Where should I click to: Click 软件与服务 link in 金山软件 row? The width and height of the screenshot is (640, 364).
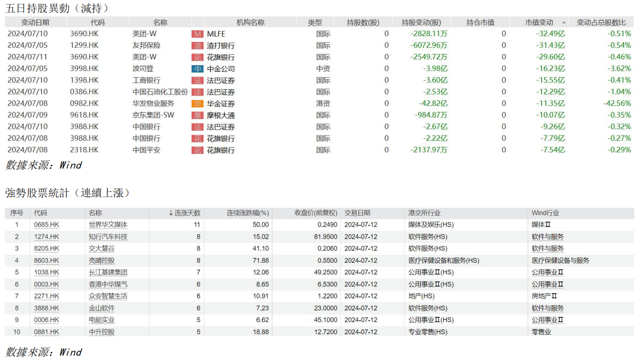tap(548, 308)
